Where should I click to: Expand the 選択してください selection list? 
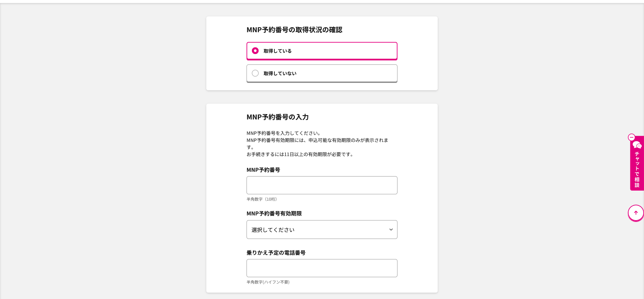click(x=322, y=230)
